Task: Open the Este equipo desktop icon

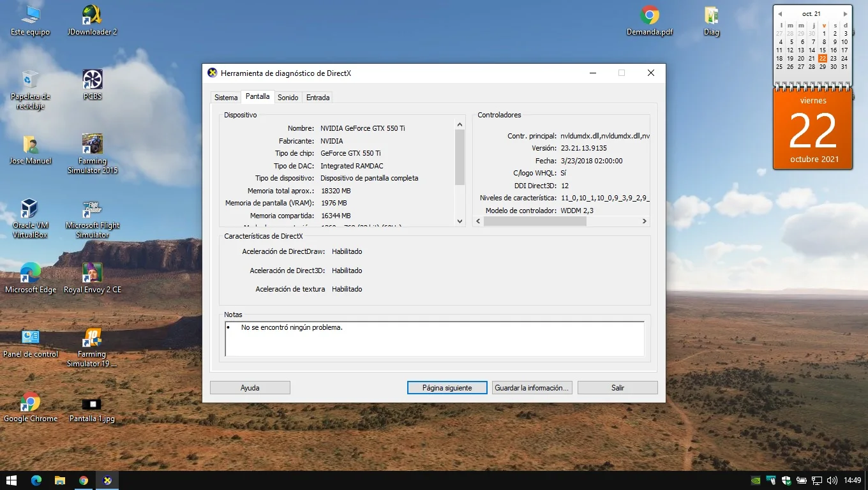Action: 29,20
